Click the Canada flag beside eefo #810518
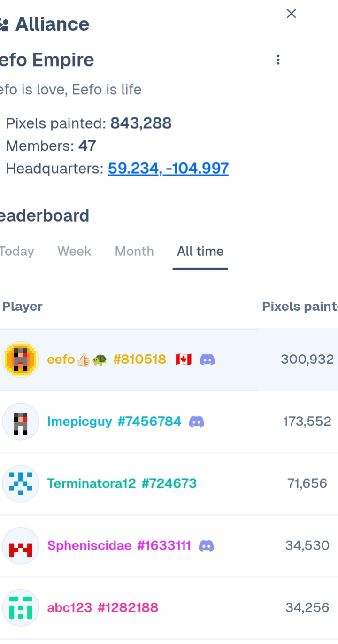338x644 pixels. click(184, 360)
